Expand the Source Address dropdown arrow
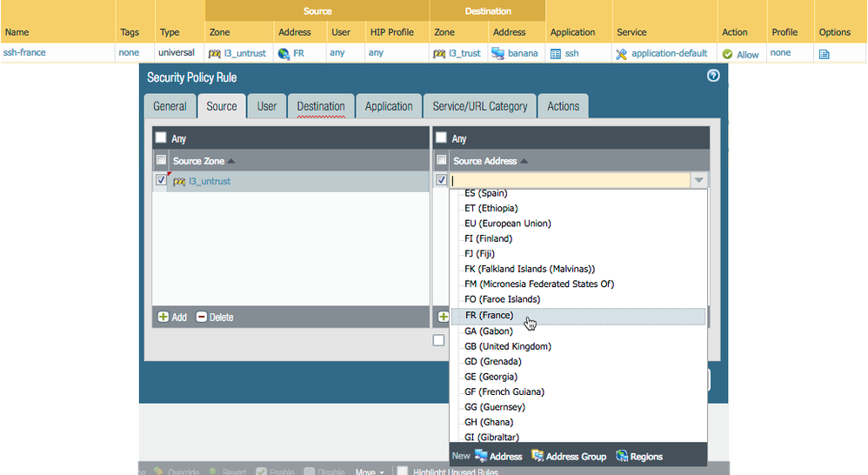Image resolution: width=868 pixels, height=475 pixels. click(x=698, y=181)
